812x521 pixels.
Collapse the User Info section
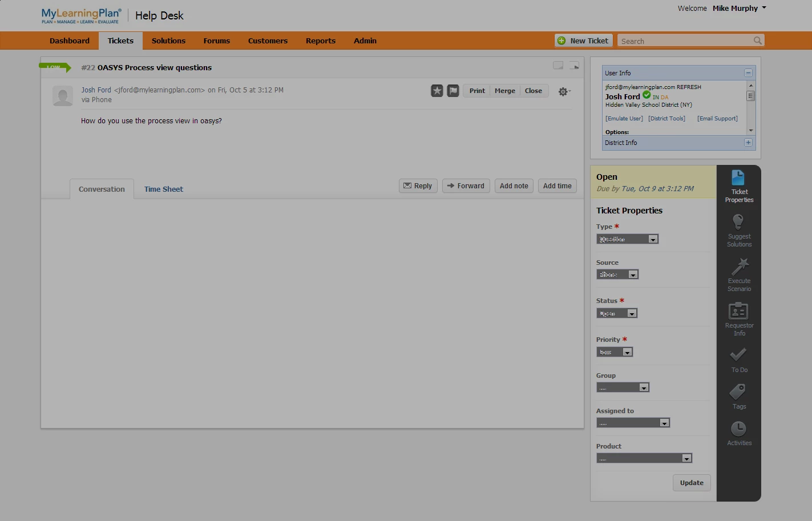coord(748,73)
